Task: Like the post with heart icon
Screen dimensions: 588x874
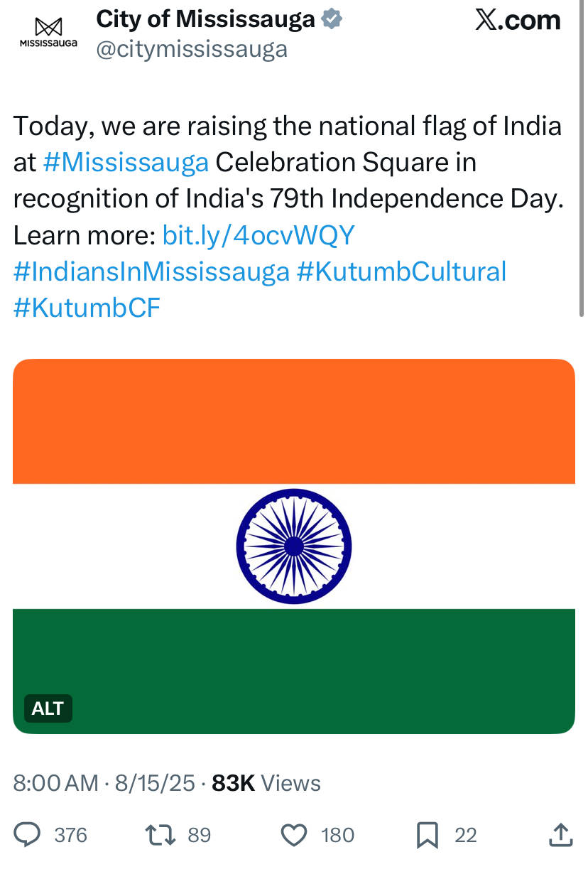Action: click(294, 835)
